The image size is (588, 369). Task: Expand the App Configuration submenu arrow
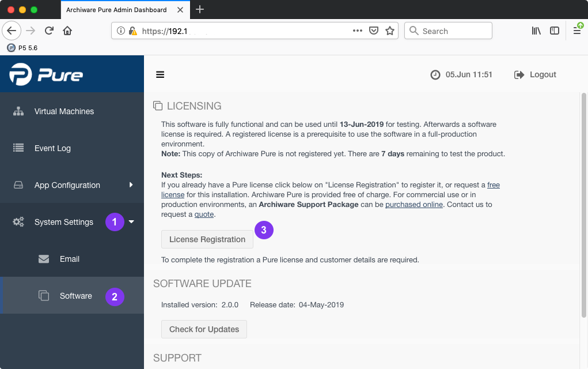[x=131, y=185]
